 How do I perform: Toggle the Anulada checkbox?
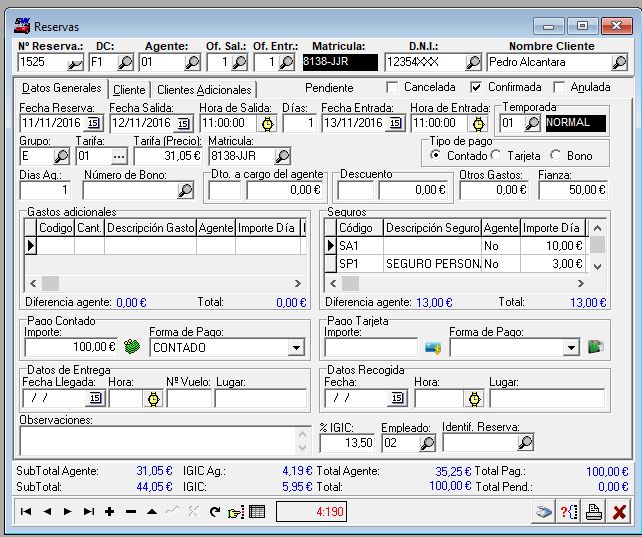tap(558, 87)
